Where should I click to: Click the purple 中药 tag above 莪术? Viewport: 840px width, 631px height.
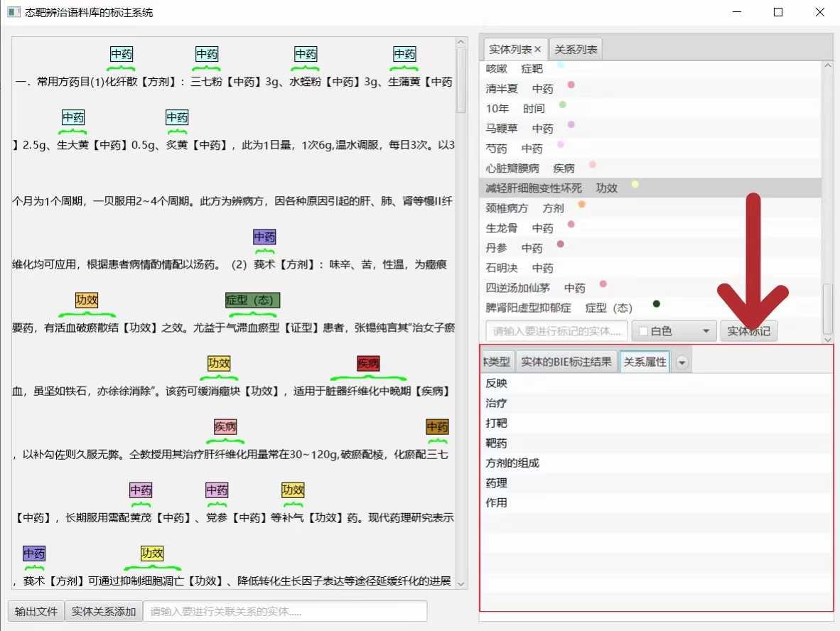pyautogui.click(x=264, y=237)
